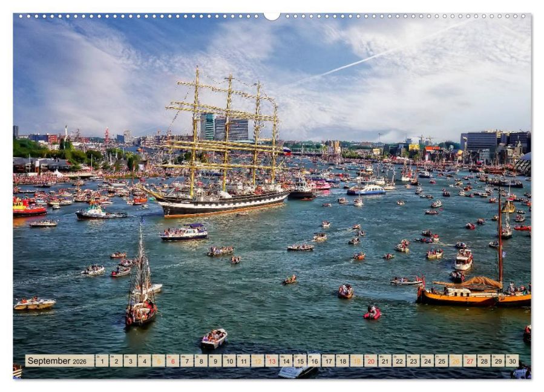Select day 1 in the calendar strip
The image size is (544, 392).
[102, 361]
